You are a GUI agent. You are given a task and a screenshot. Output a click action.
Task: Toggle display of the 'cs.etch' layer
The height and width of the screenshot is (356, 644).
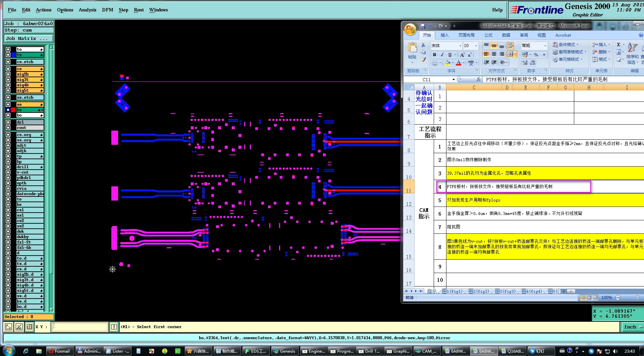point(8,62)
